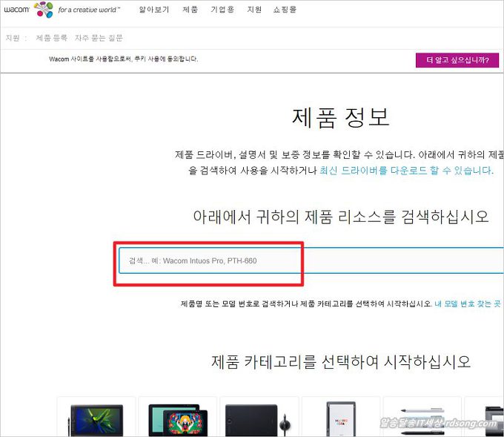The height and width of the screenshot is (437, 504).
Task: Click the 제품 정보 page heading
Action: [341, 117]
